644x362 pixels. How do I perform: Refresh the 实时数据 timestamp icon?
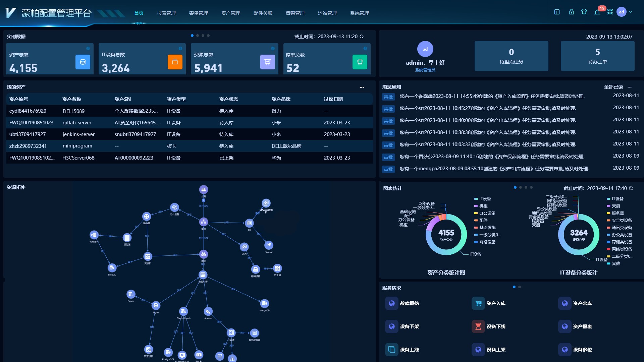tap(362, 37)
